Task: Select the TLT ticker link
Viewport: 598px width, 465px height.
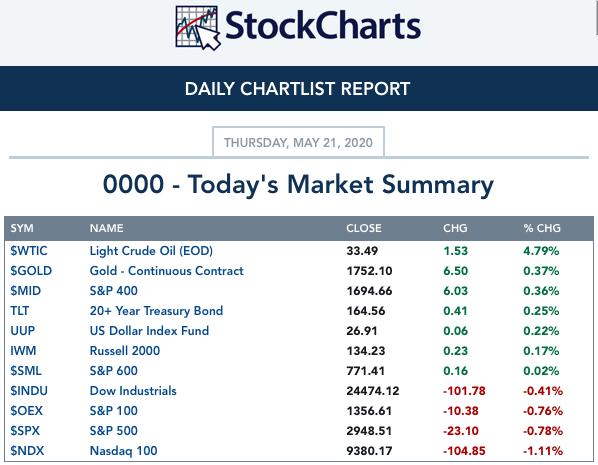Action: [19, 311]
